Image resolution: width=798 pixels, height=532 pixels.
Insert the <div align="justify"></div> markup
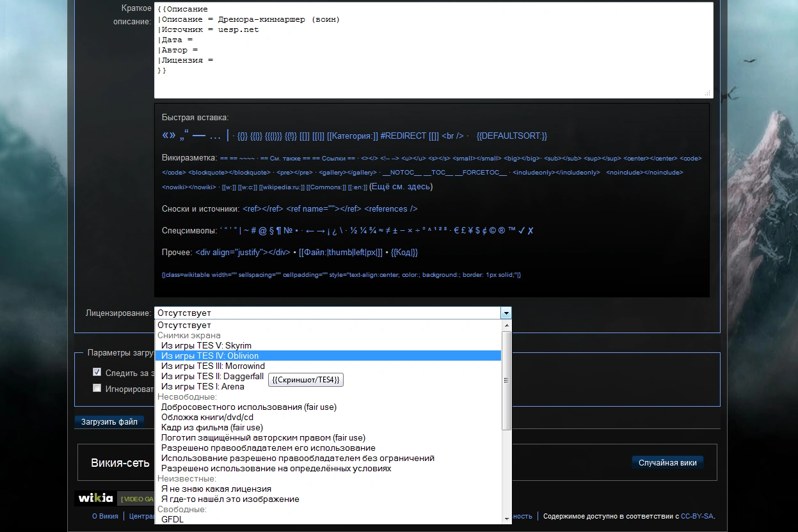[243, 252]
